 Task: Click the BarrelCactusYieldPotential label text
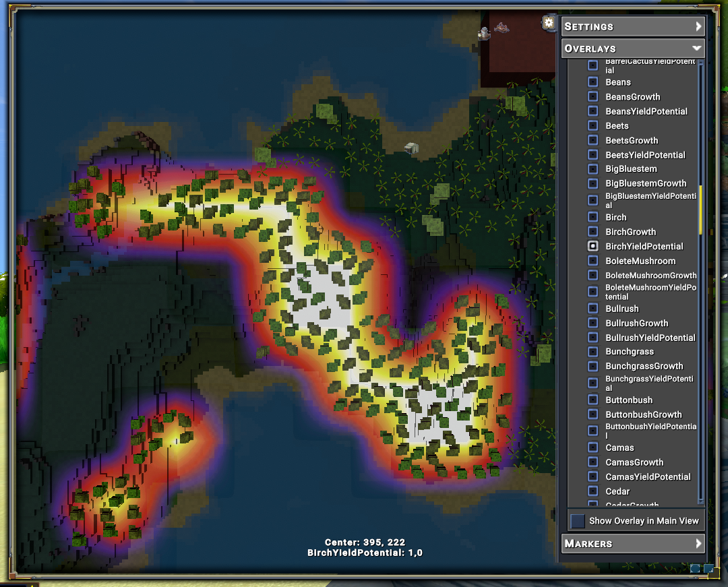coord(650,66)
